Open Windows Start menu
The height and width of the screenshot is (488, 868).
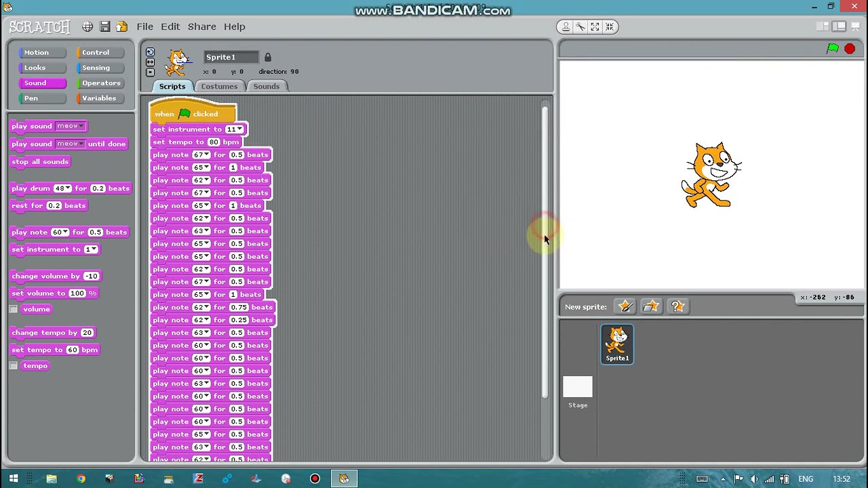pyautogui.click(x=14, y=479)
